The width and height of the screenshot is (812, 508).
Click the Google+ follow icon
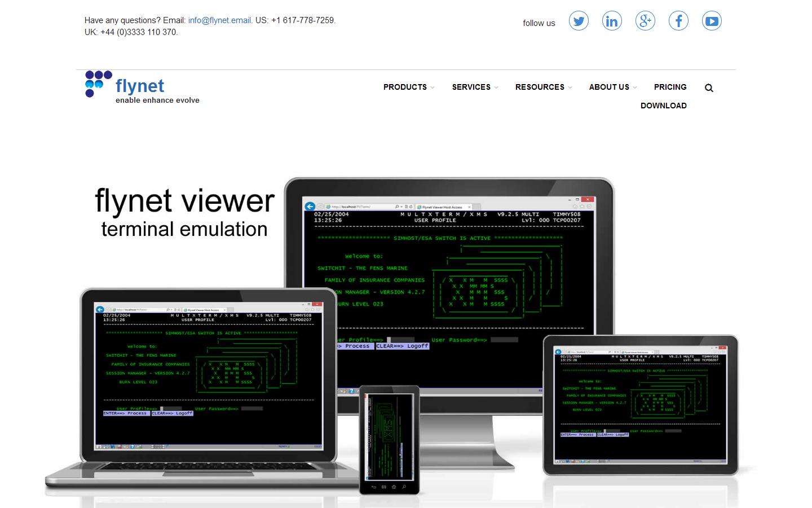point(645,21)
